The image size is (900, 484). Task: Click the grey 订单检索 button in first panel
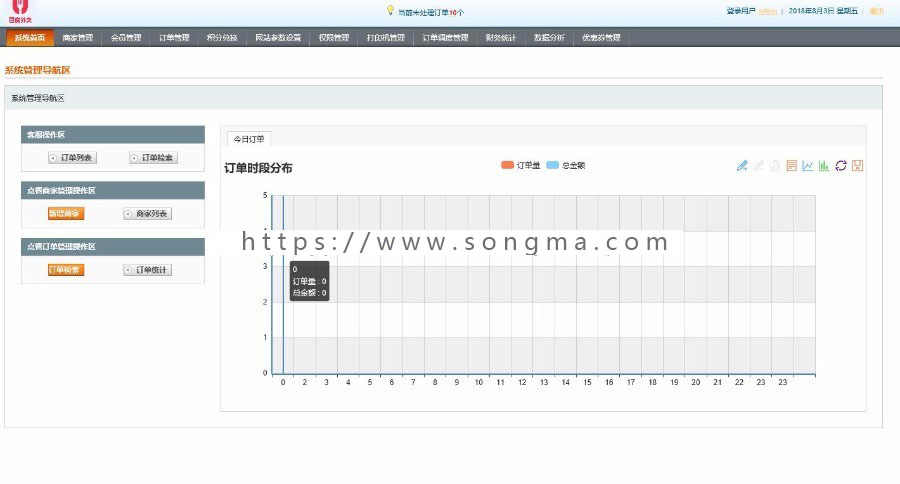pyautogui.click(x=153, y=157)
